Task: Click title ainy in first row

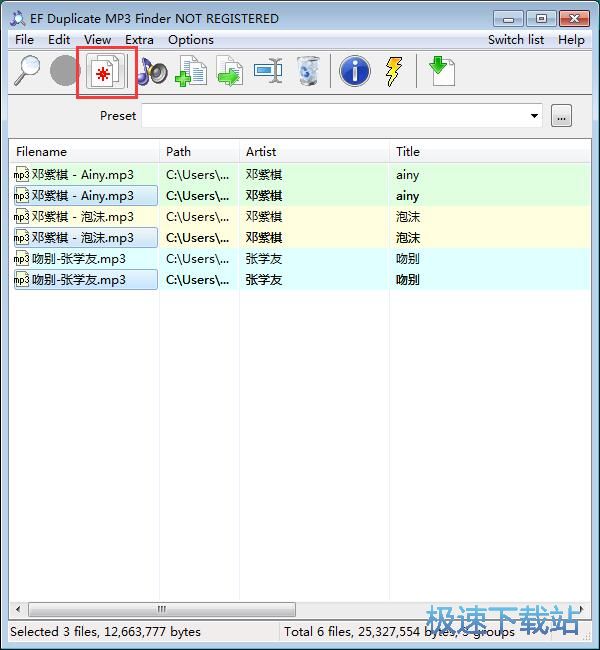Action: pyautogui.click(x=407, y=175)
